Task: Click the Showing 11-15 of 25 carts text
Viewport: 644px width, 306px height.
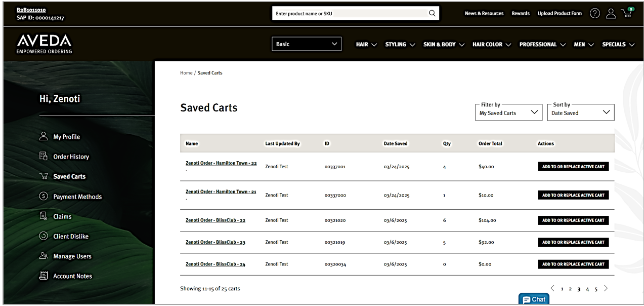Action: coord(210,289)
